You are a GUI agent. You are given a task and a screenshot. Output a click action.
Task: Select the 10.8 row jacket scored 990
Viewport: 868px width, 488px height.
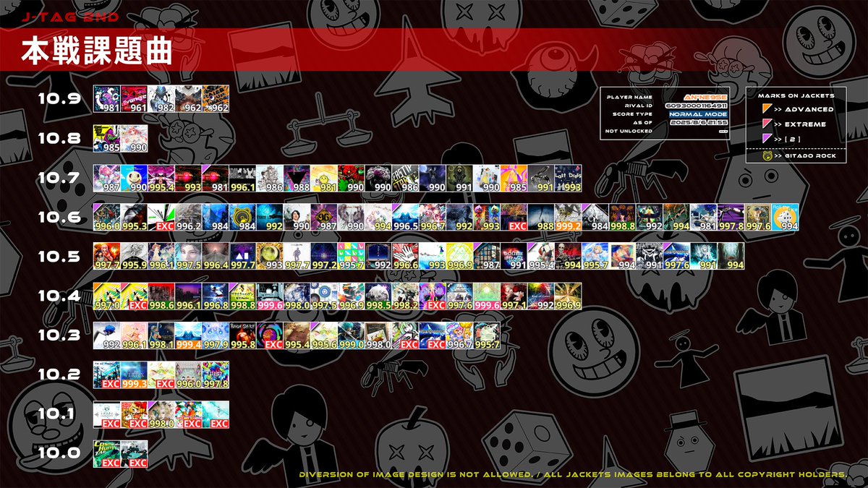tap(135, 139)
